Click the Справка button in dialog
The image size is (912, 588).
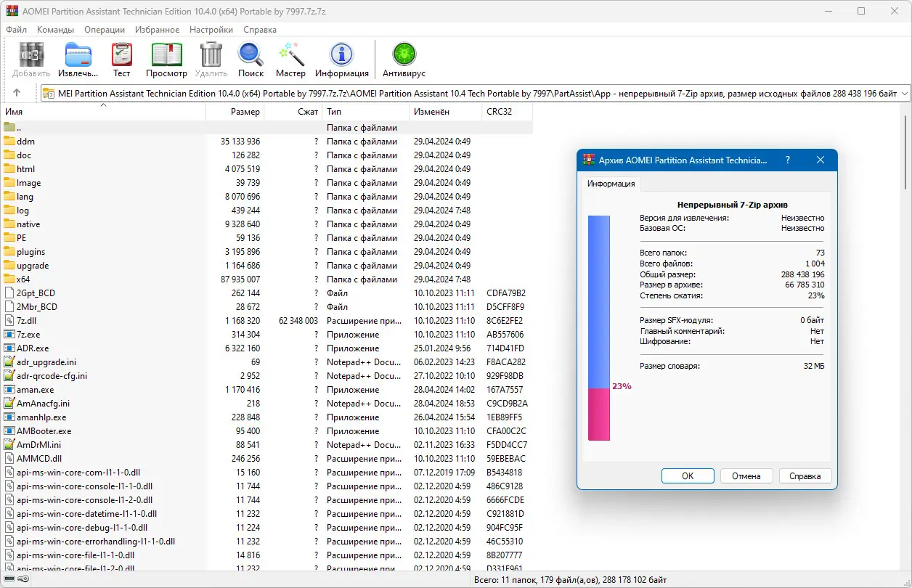805,476
